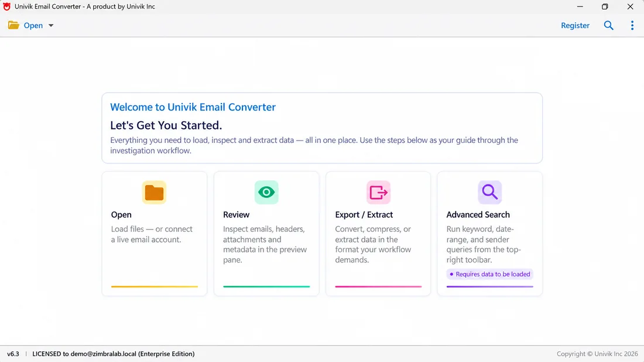The height and width of the screenshot is (362, 644).
Task: Click 'Welcome to Univik Email Converter' heading
Action: [x=193, y=107]
